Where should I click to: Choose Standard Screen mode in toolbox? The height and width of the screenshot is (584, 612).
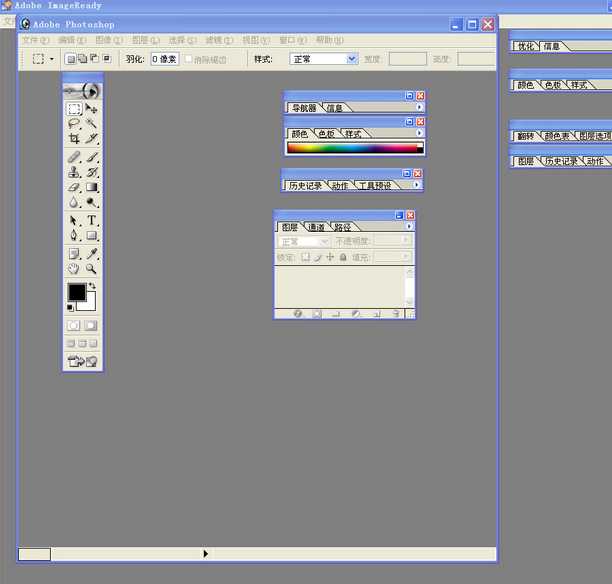[70, 344]
